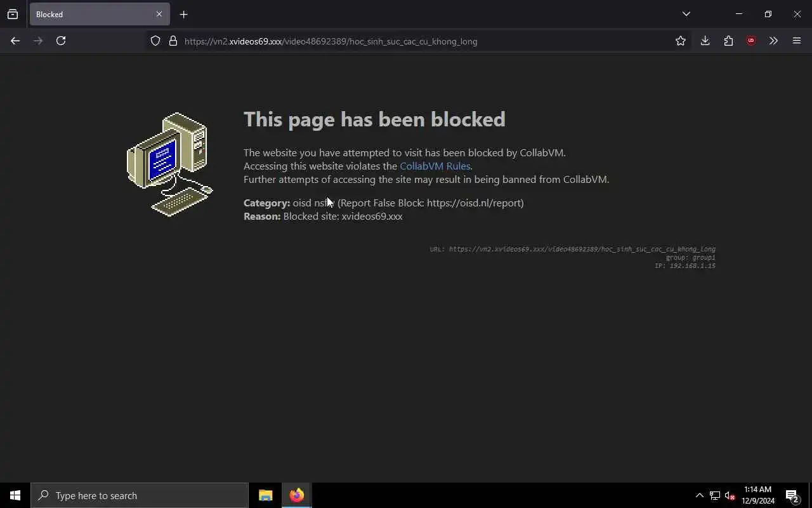Click the 'IP: 192.168.1.15' text

pyautogui.click(x=685, y=266)
